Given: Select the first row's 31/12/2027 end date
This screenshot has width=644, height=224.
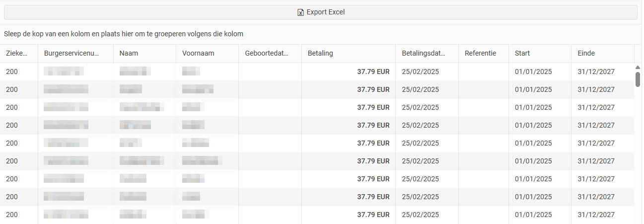Looking at the screenshot, I should [596, 72].
